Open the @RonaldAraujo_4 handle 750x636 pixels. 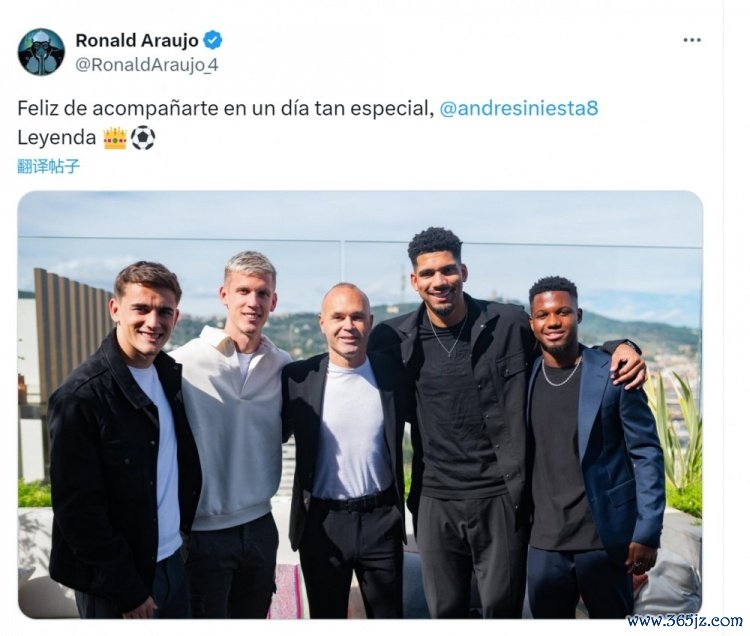(x=147, y=65)
